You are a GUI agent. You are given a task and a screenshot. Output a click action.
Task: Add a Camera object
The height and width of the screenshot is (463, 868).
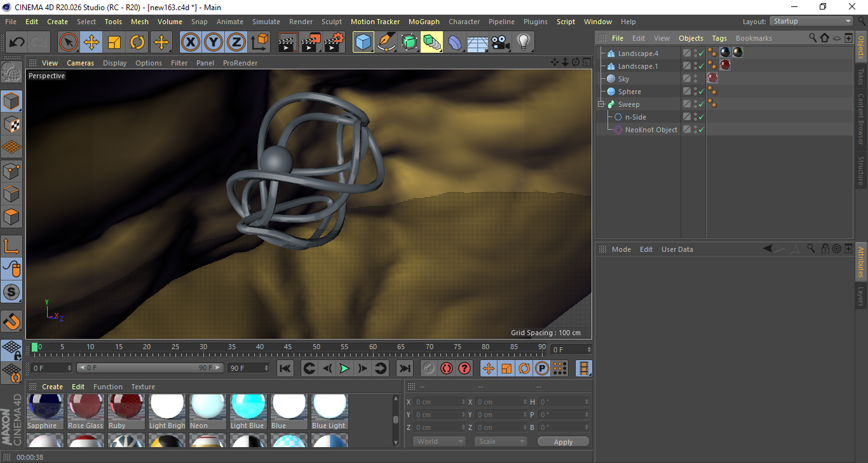(x=500, y=43)
